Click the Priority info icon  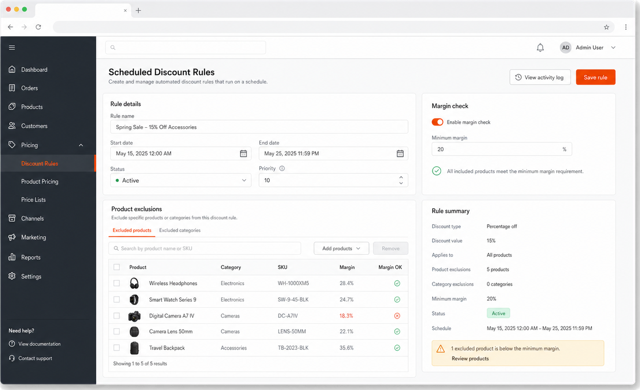282,168
